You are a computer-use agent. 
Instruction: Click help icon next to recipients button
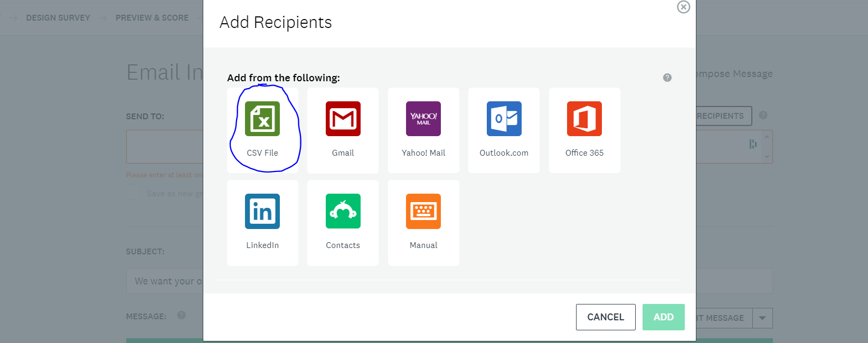click(763, 115)
